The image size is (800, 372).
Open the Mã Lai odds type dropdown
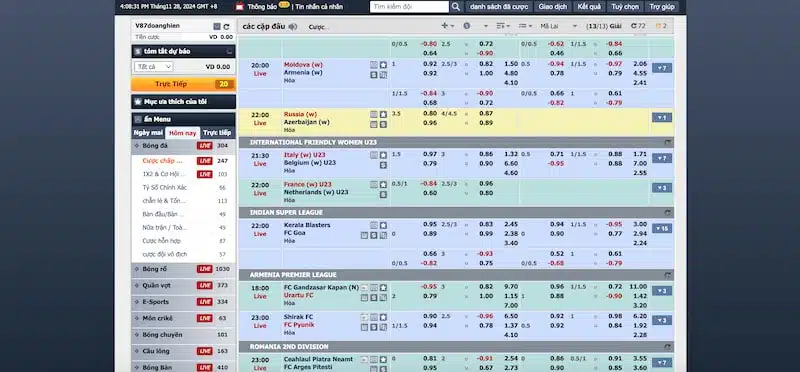click(559, 26)
